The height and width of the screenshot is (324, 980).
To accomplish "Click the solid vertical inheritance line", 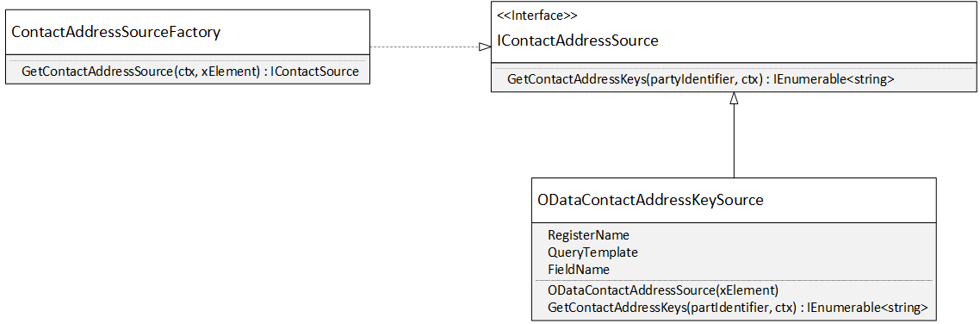I will [734, 140].
